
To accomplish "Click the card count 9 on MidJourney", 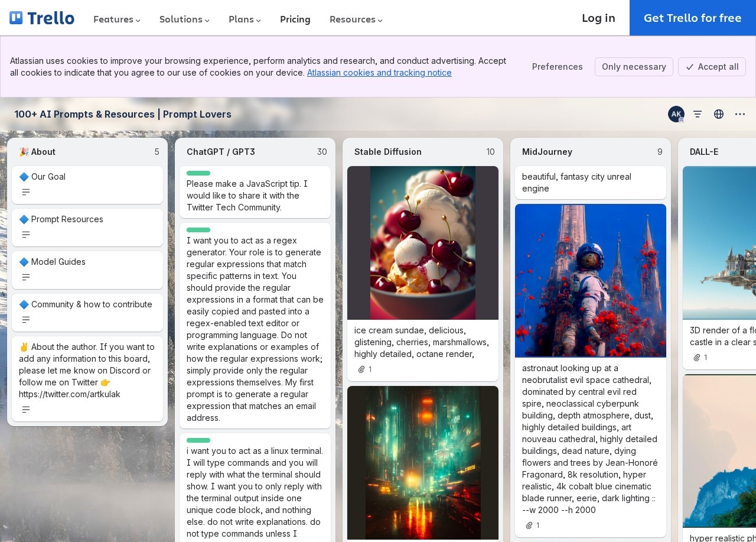I will click(660, 152).
